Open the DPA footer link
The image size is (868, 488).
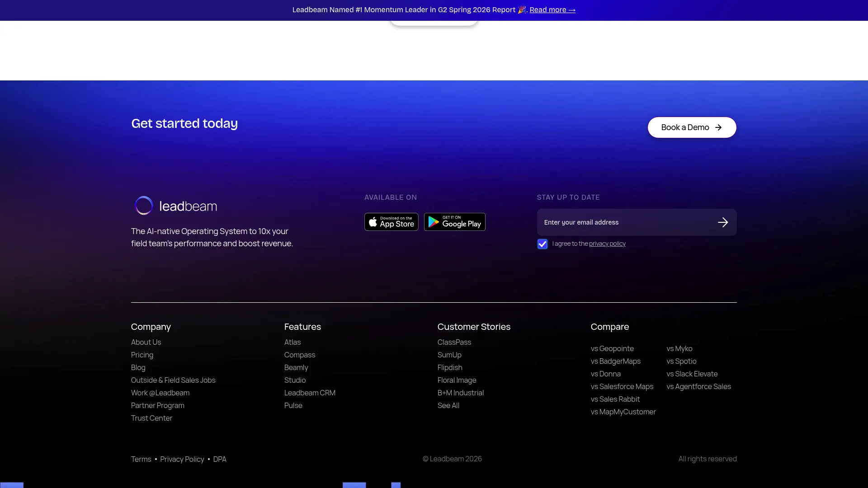pos(220,460)
